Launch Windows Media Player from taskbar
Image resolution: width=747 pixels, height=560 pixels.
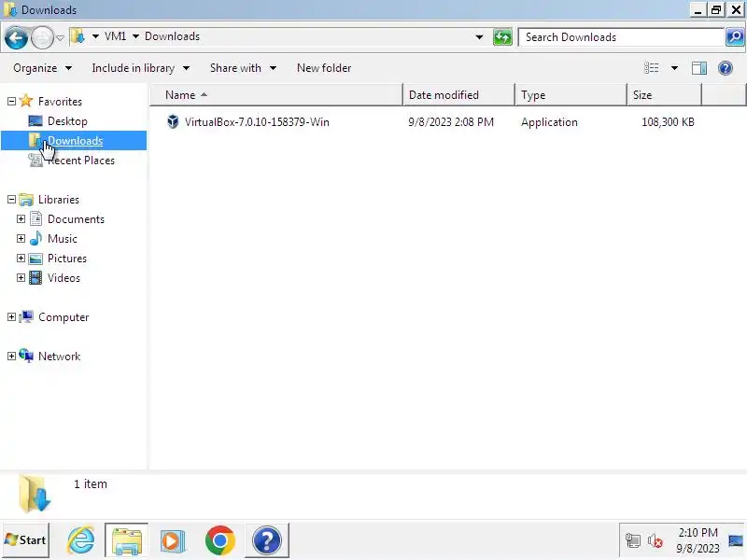(173, 540)
